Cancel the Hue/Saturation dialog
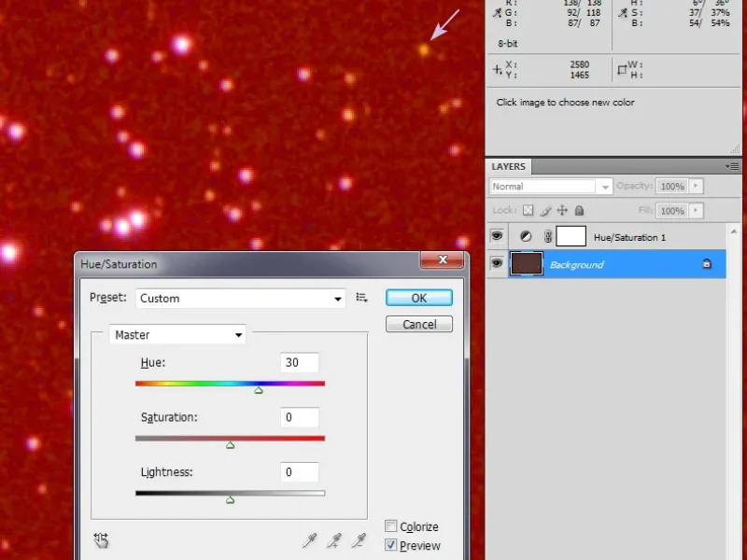Screen dimensions: 747x560 [x=418, y=324]
